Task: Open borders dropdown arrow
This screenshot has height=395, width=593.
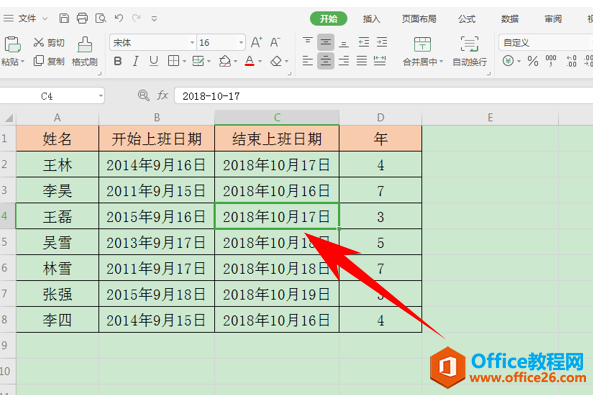Action: click(x=184, y=61)
